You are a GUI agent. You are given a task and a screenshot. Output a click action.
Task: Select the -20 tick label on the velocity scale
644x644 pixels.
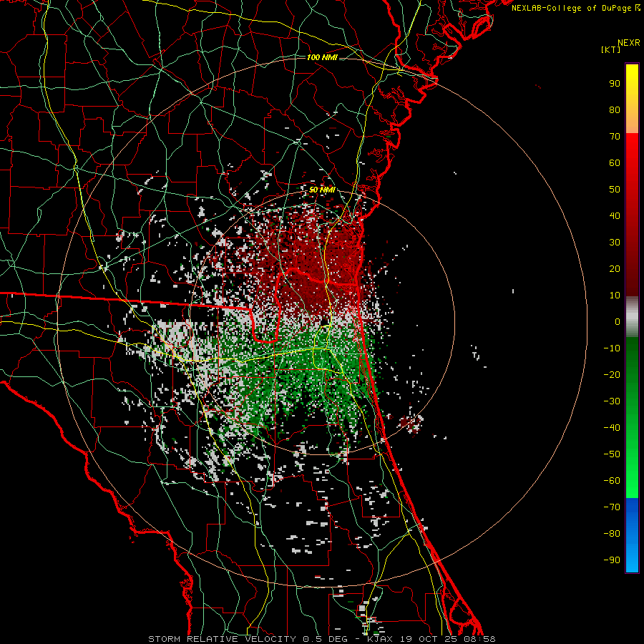tap(612, 375)
